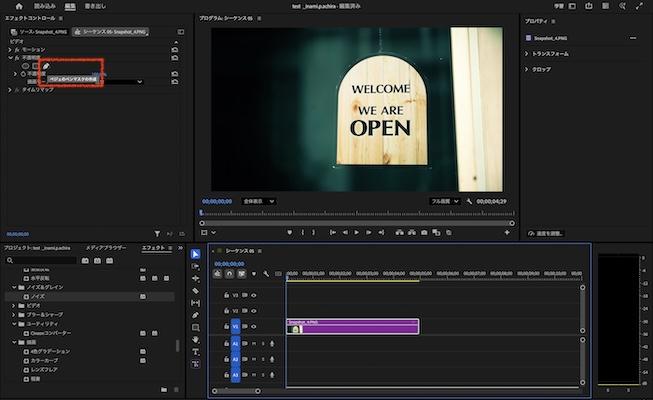Open the Home screen icon

(x=18, y=6)
